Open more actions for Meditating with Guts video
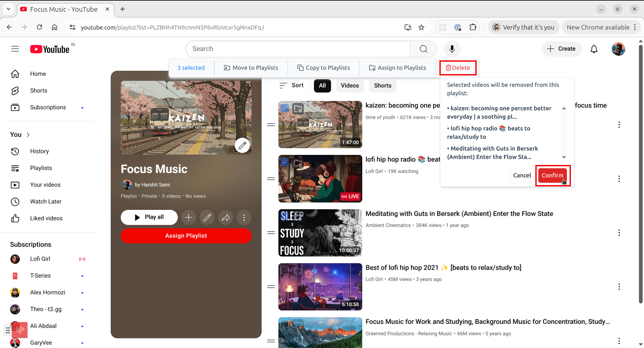 point(619,233)
